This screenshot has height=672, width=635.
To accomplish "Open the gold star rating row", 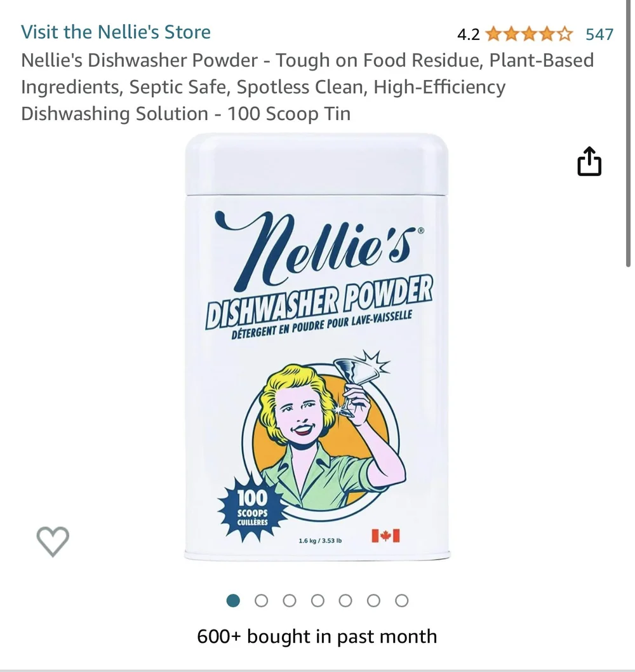I will [529, 34].
